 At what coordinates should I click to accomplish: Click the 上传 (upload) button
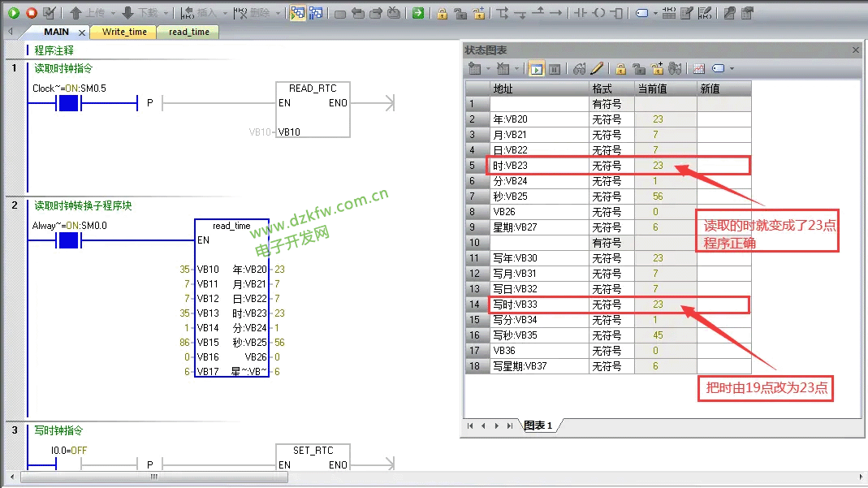tap(88, 13)
